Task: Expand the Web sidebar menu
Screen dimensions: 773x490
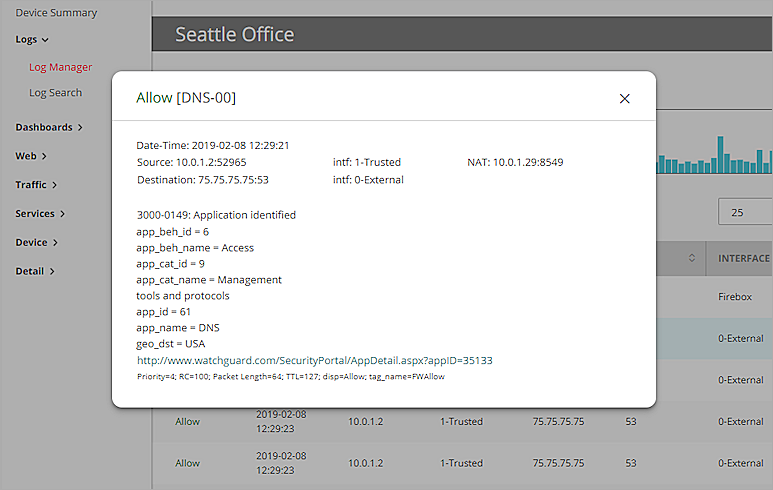Action: click(30, 156)
